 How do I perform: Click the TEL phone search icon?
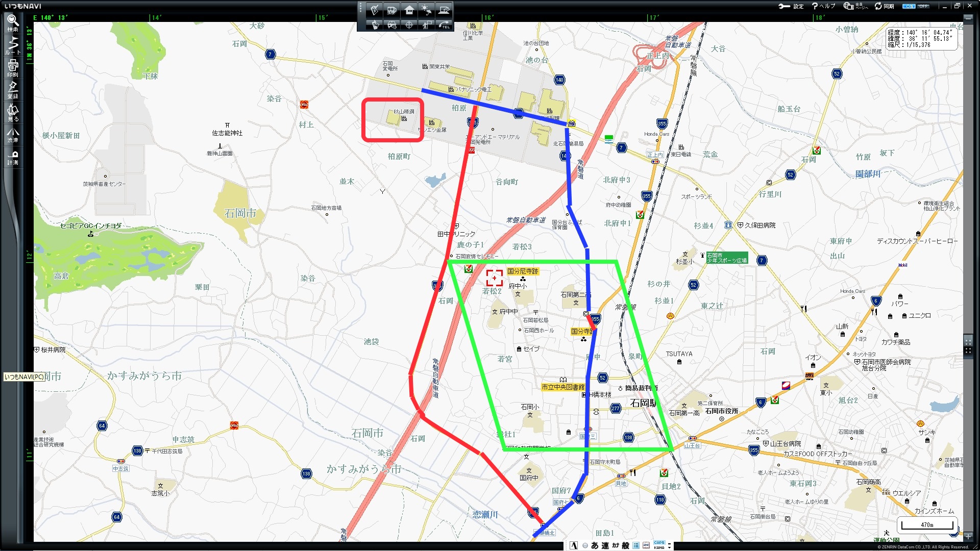[445, 24]
